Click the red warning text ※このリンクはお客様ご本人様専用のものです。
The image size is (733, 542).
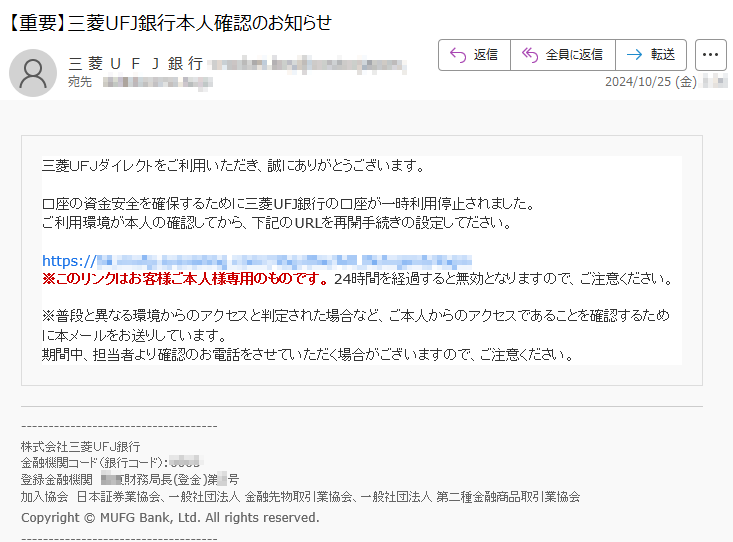coord(186,279)
